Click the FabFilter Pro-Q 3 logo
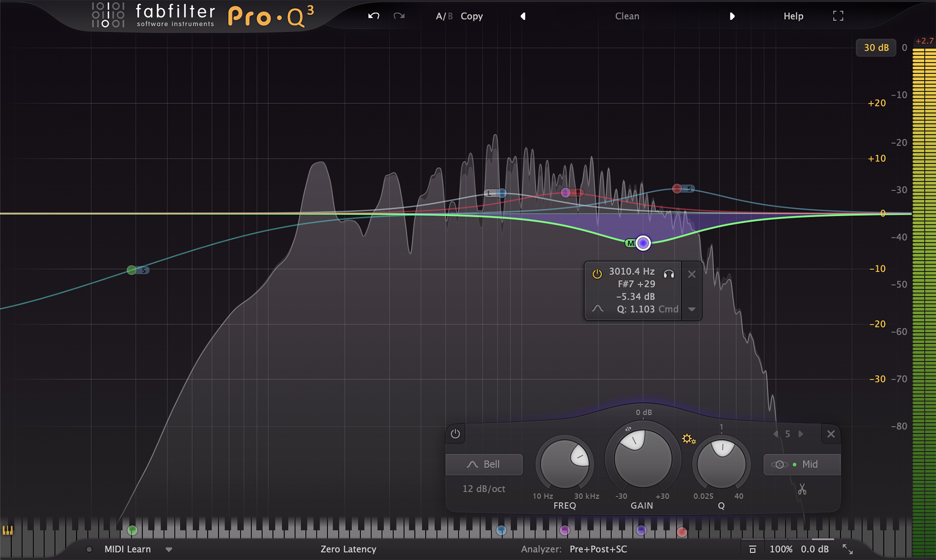 [203, 16]
